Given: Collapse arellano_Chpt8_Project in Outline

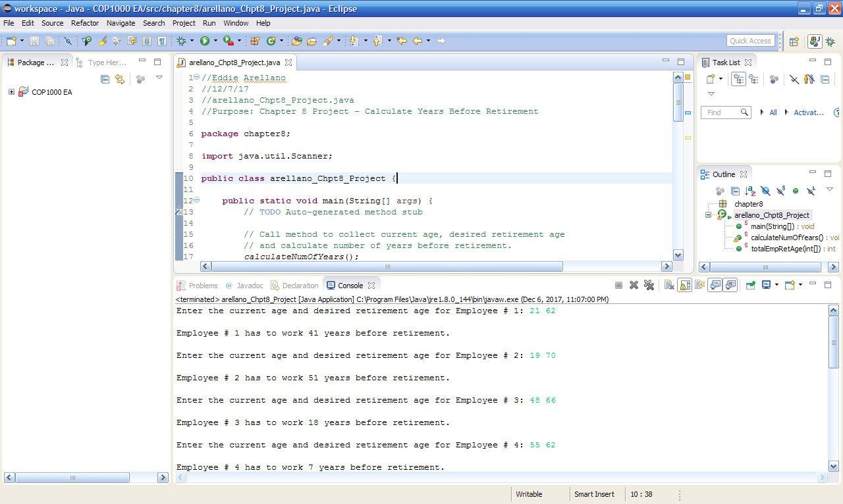Looking at the screenshot, I should tap(707, 215).
